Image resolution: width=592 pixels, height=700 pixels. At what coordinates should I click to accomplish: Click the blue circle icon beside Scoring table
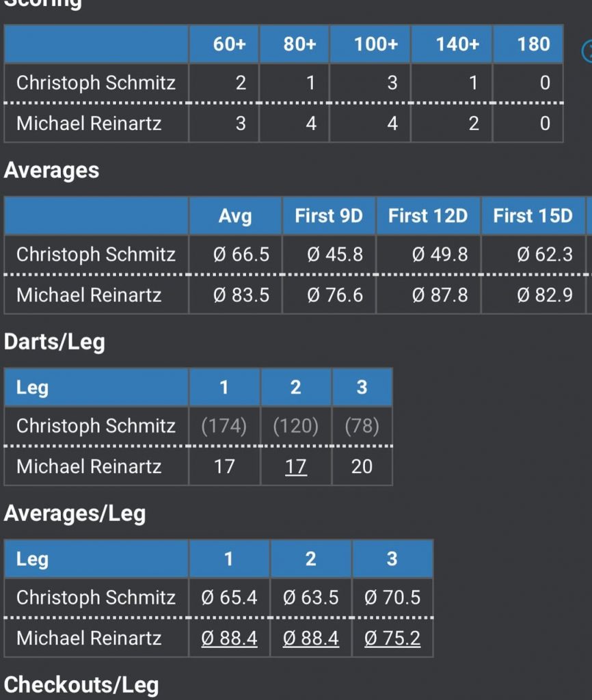point(587,51)
